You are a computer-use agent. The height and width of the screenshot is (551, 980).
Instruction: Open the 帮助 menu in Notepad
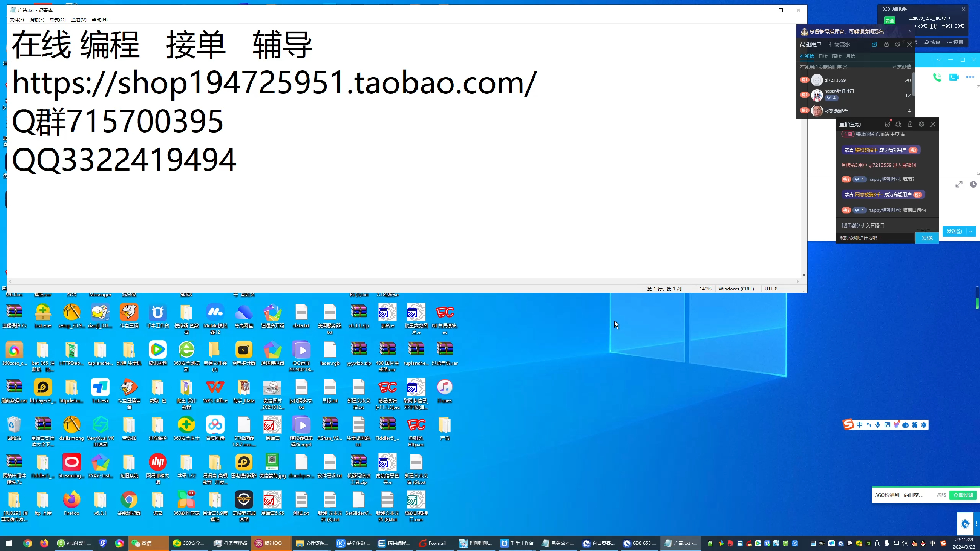[x=100, y=20]
